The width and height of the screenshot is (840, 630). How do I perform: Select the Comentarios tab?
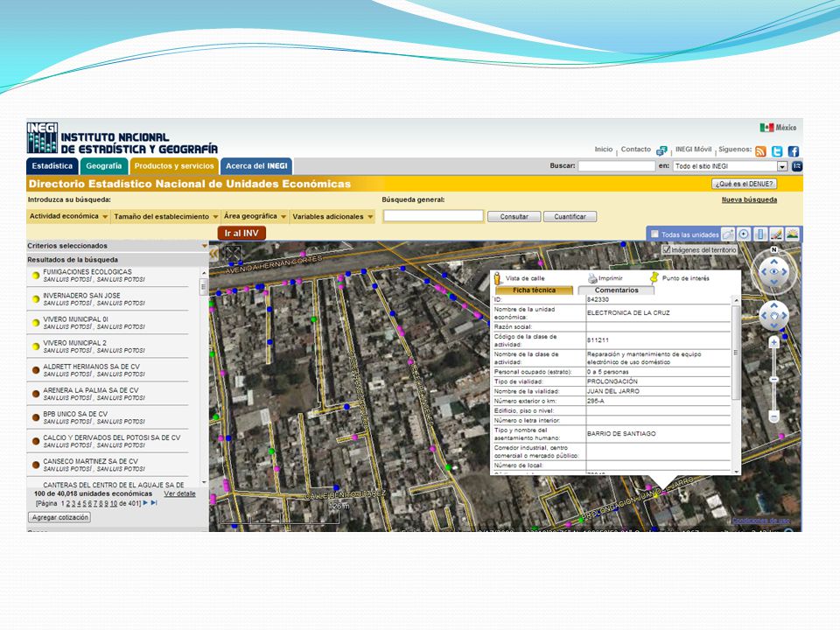[617, 290]
